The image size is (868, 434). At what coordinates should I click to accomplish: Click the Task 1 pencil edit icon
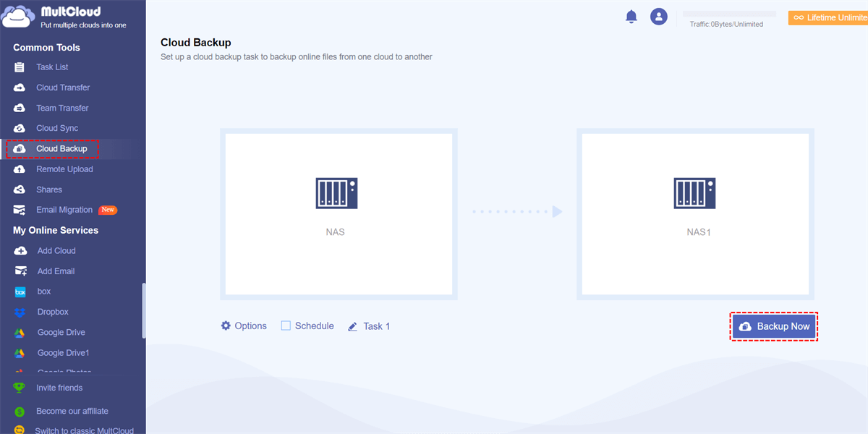(x=353, y=326)
